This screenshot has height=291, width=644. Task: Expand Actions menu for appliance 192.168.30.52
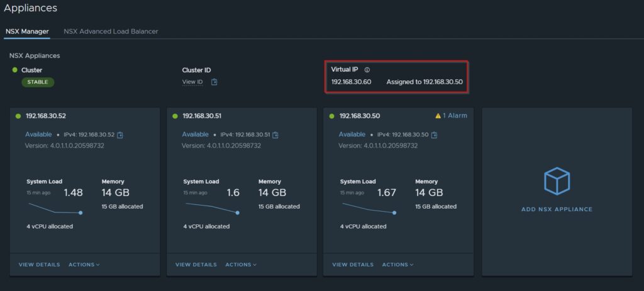[x=84, y=265]
